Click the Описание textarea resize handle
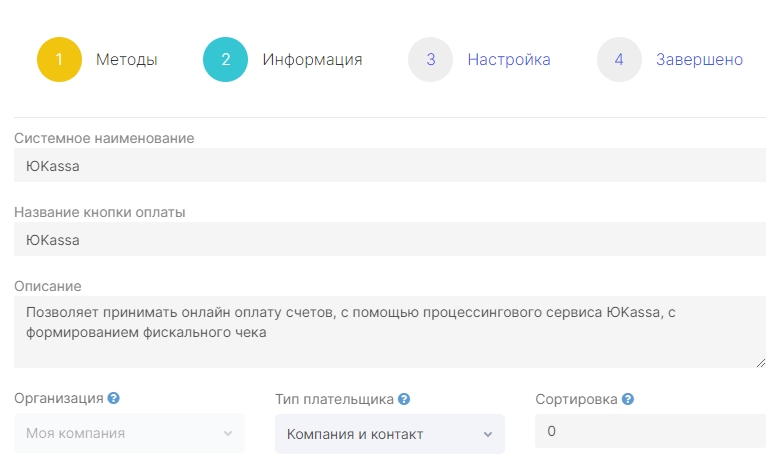This screenshot has height=469, width=780. coord(761,363)
